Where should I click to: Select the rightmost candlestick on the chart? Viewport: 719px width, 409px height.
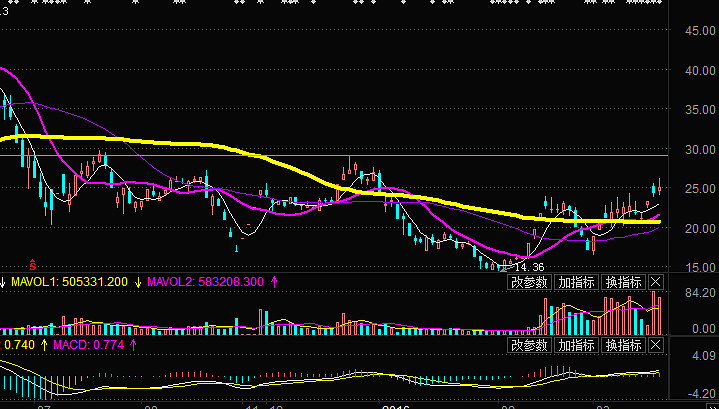click(x=658, y=187)
